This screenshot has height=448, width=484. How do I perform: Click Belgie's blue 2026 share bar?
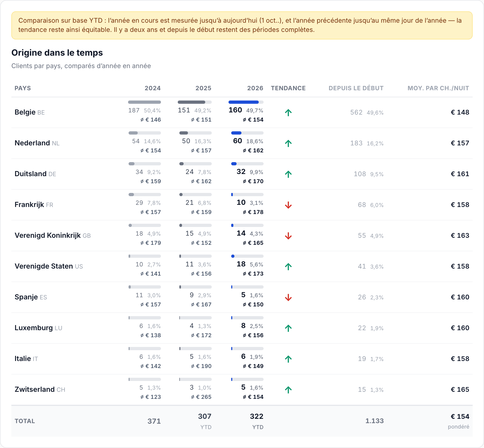point(246,102)
